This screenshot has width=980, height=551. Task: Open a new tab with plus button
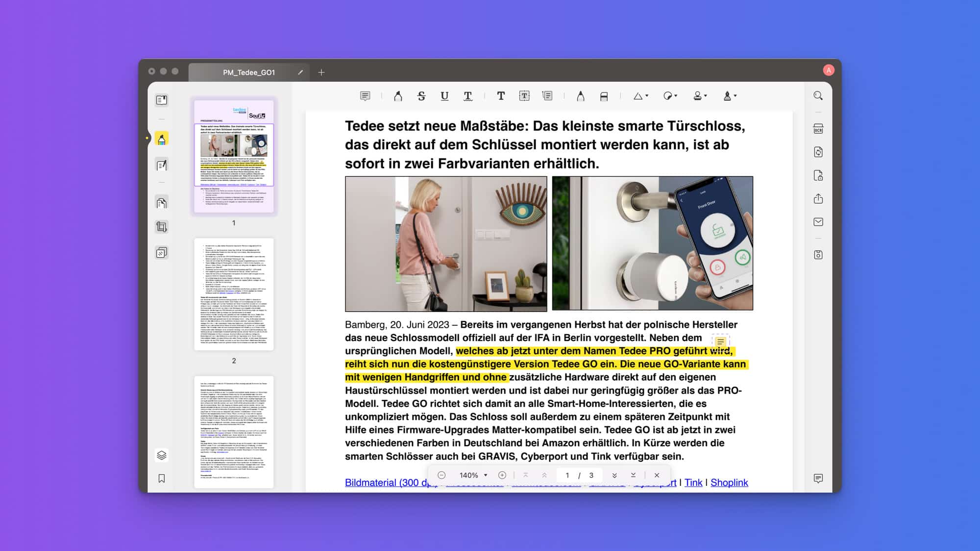point(321,72)
